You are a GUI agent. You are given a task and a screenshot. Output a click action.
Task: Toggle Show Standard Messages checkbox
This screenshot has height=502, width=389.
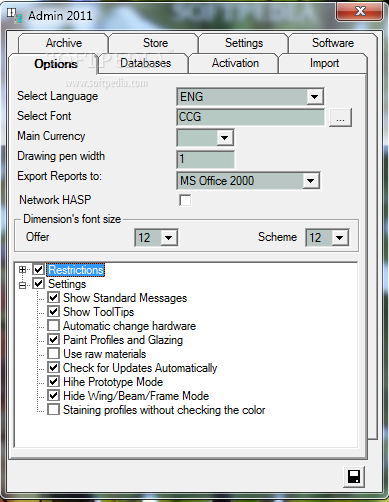pyautogui.click(x=53, y=297)
